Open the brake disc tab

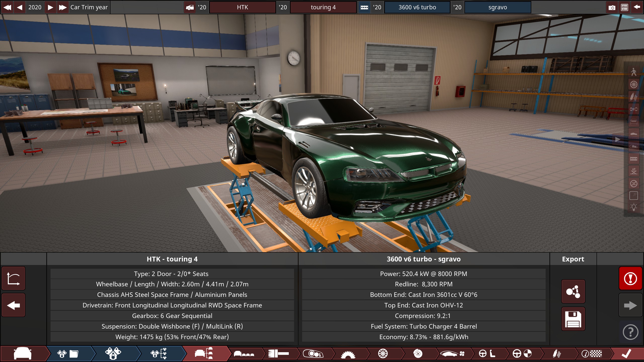point(418,354)
